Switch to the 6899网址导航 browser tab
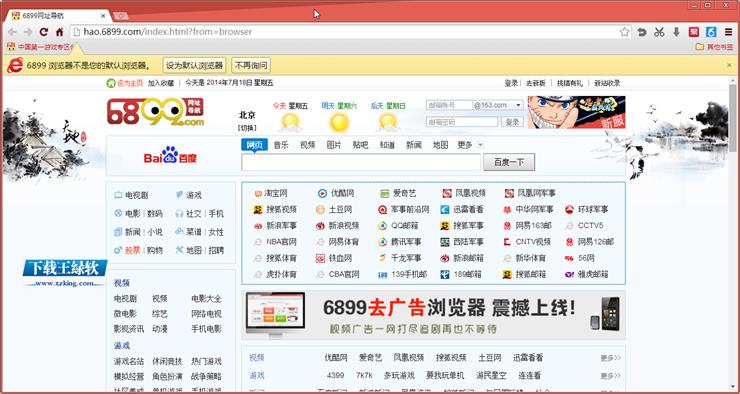This screenshot has height=394, width=740. [58, 16]
